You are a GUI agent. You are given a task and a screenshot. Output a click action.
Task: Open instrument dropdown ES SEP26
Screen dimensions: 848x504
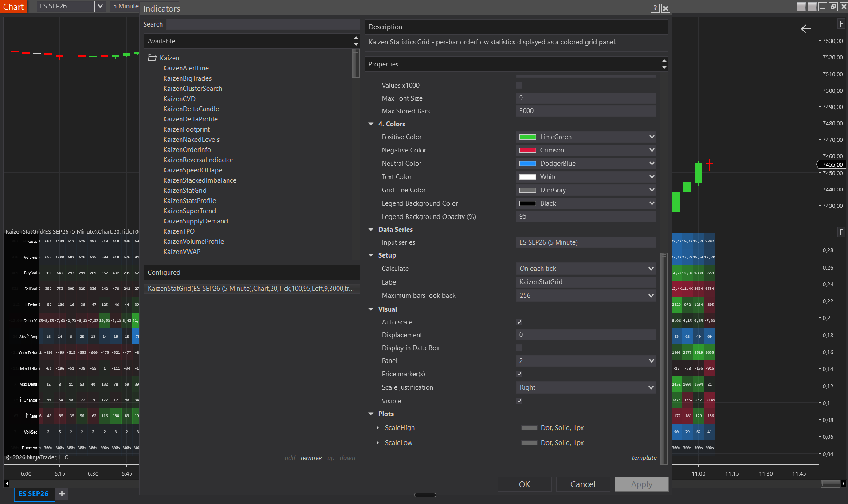(x=100, y=6)
